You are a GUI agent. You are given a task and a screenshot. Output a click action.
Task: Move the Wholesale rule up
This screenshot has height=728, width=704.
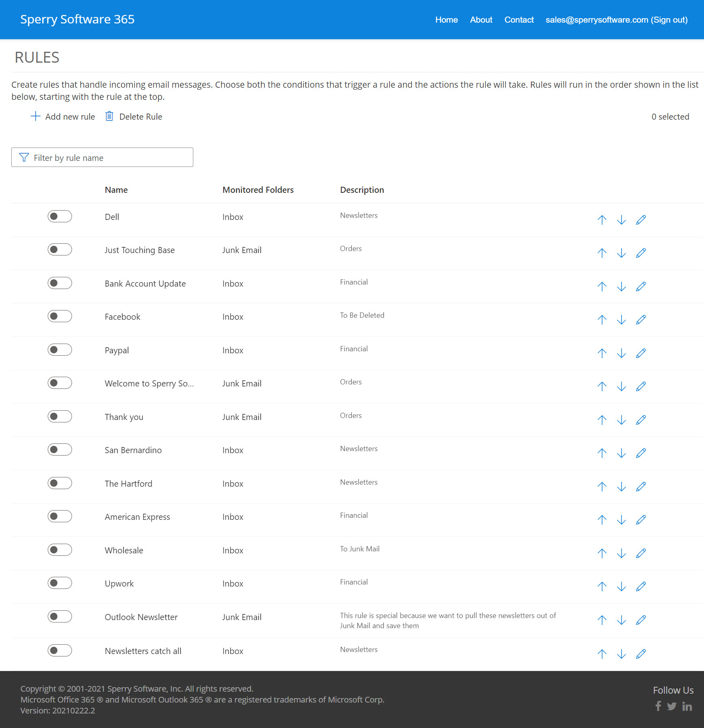[602, 553]
